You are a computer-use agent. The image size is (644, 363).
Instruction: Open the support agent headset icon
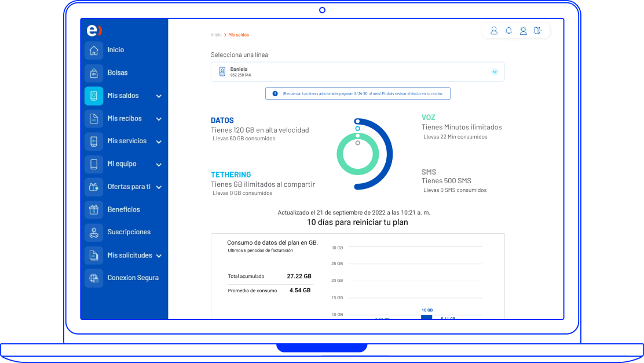tap(523, 31)
